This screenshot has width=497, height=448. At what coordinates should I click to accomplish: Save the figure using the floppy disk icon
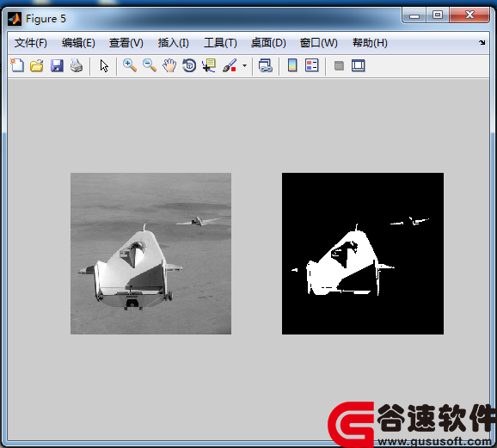57,65
